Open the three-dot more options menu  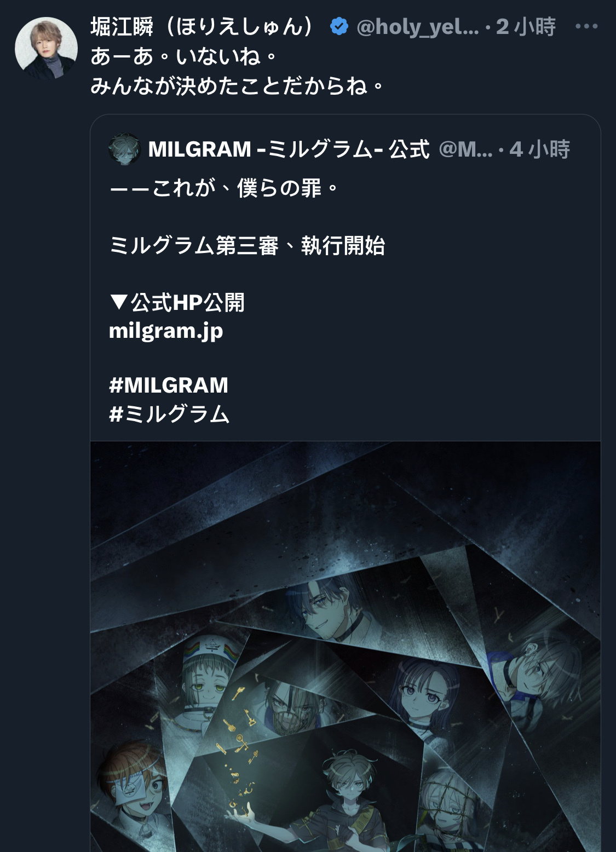coord(586,26)
